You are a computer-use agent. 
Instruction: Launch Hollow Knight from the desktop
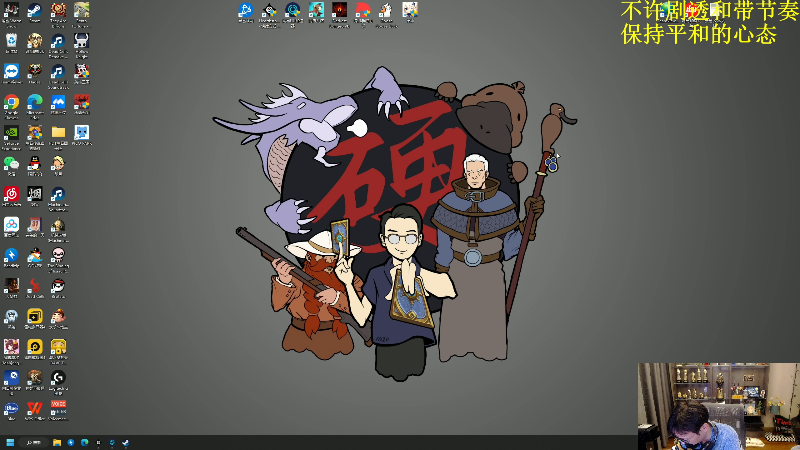click(x=82, y=41)
